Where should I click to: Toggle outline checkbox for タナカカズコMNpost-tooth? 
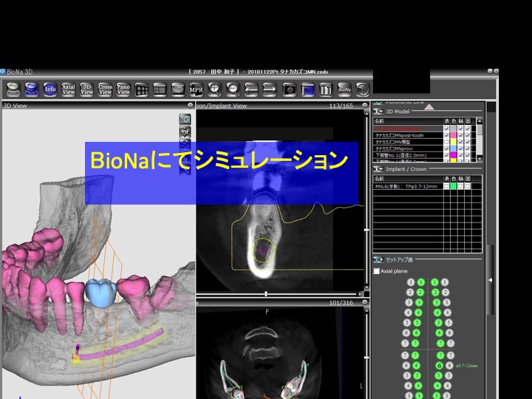(x=460, y=135)
